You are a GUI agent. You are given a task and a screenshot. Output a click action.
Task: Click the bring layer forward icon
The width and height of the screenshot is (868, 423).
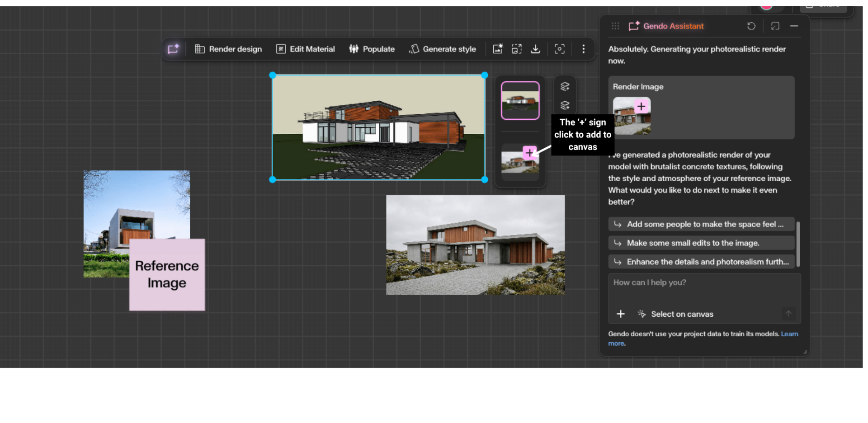[x=565, y=86]
